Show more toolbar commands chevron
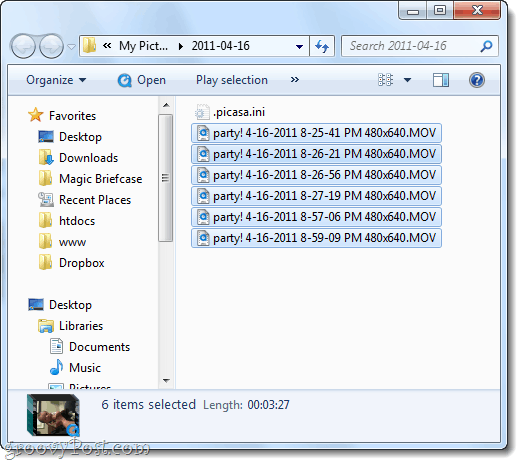Image resolution: width=523 pixels, height=465 pixels. (295, 80)
